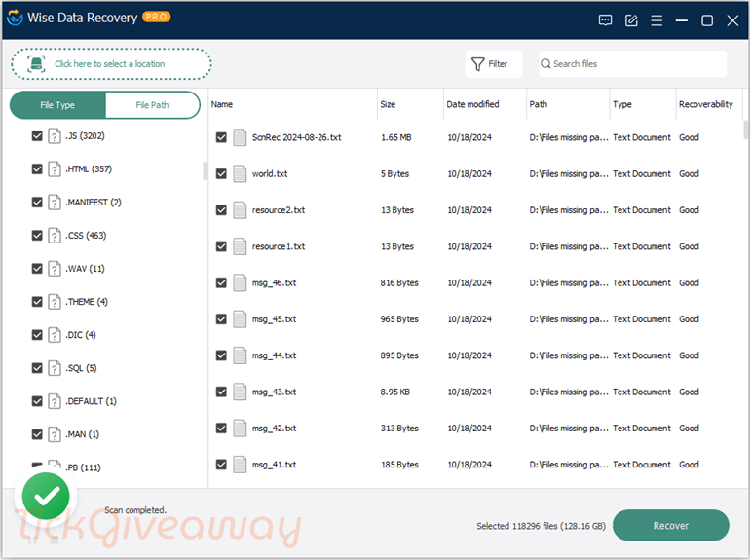The image size is (750, 560).
Task: Click the msg_44.txt file name
Action: pyautogui.click(x=274, y=355)
